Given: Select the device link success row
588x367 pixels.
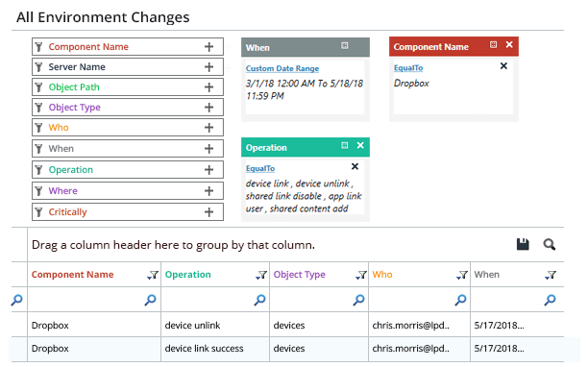Looking at the screenshot, I should coord(287,349).
